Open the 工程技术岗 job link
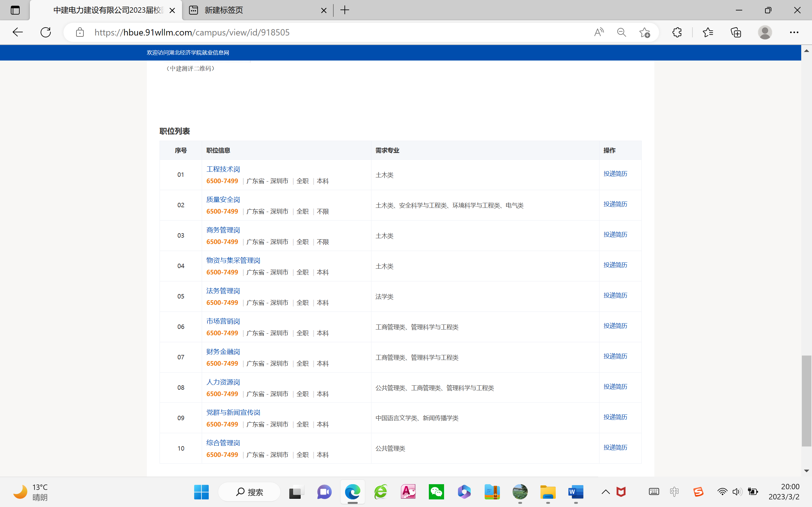 tap(223, 169)
